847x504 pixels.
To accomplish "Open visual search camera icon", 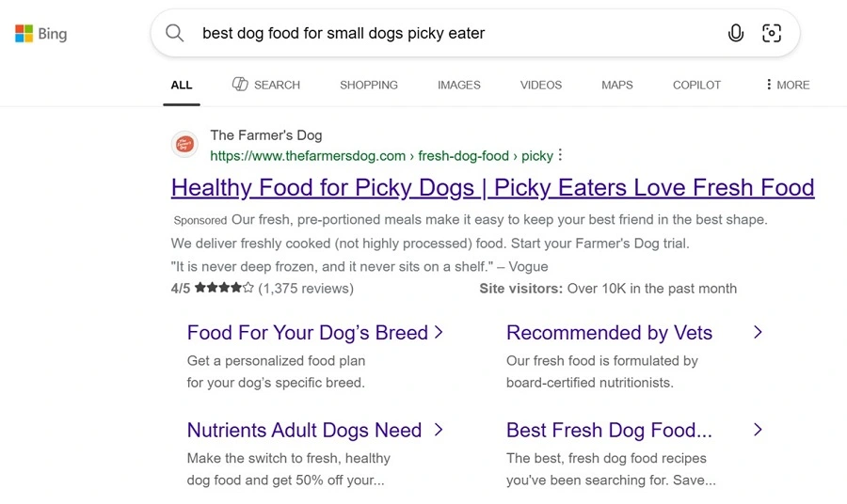I will (772, 34).
